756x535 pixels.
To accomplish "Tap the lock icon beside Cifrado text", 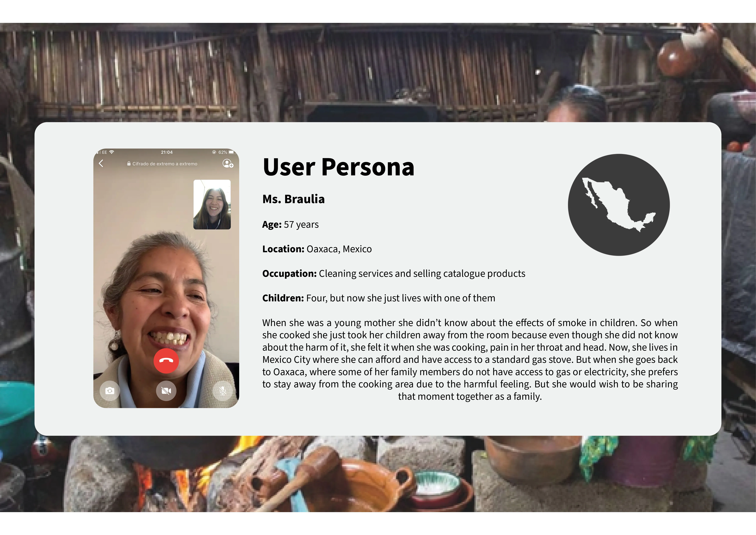I will (x=129, y=164).
